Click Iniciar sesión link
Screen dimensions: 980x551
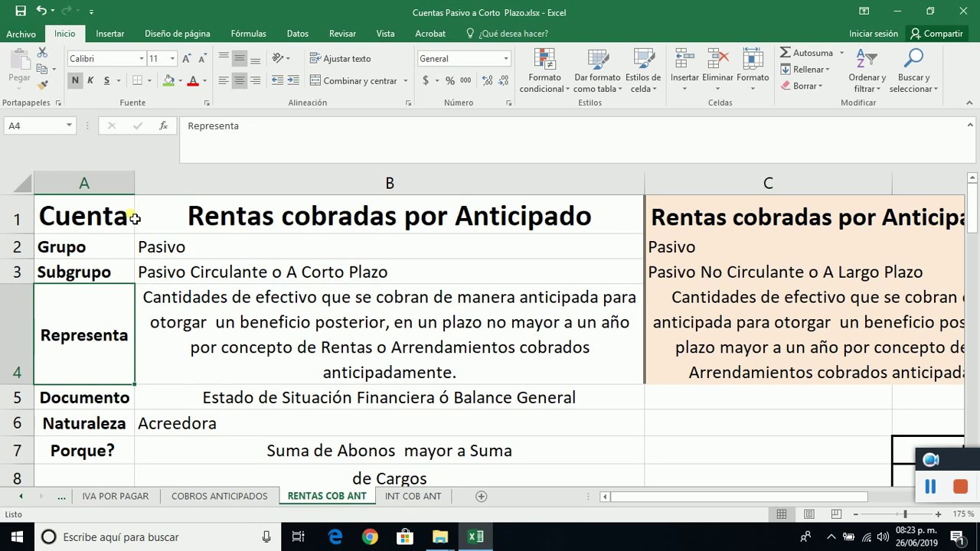click(874, 34)
